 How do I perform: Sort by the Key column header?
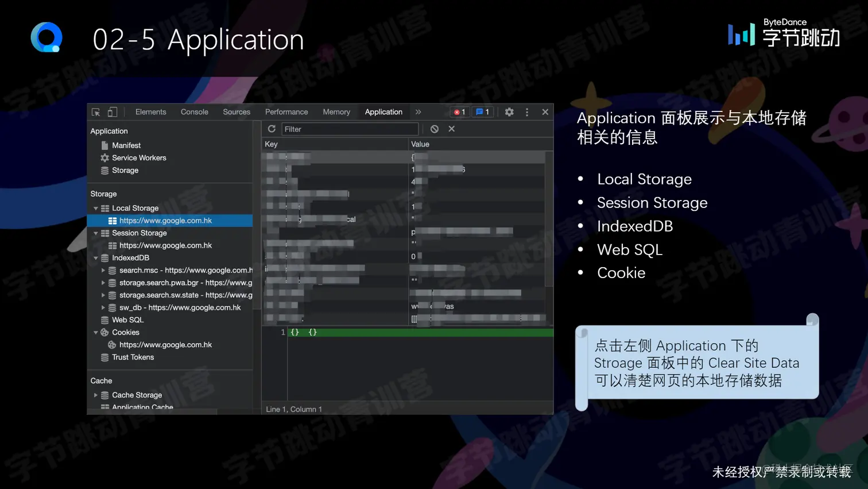(x=335, y=144)
